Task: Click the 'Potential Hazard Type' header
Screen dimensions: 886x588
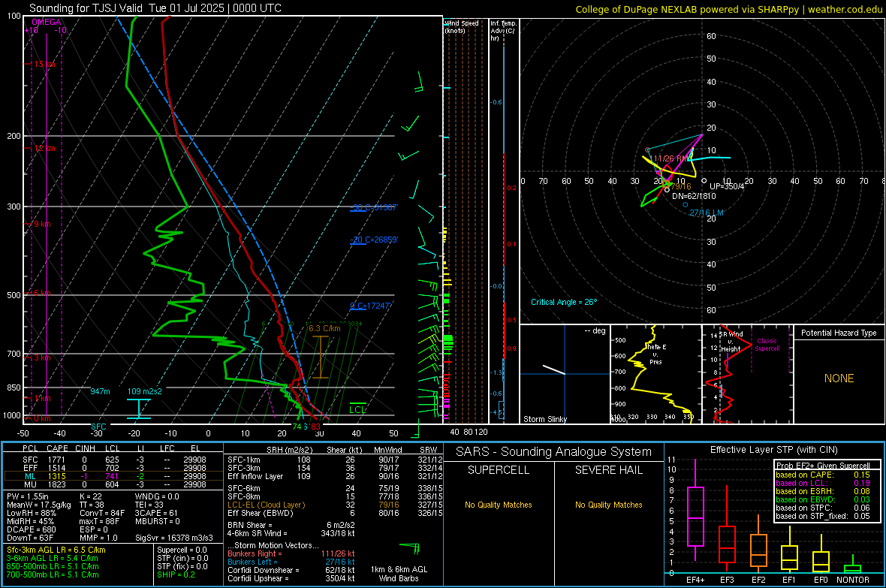Action: pyautogui.click(x=839, y=333)
